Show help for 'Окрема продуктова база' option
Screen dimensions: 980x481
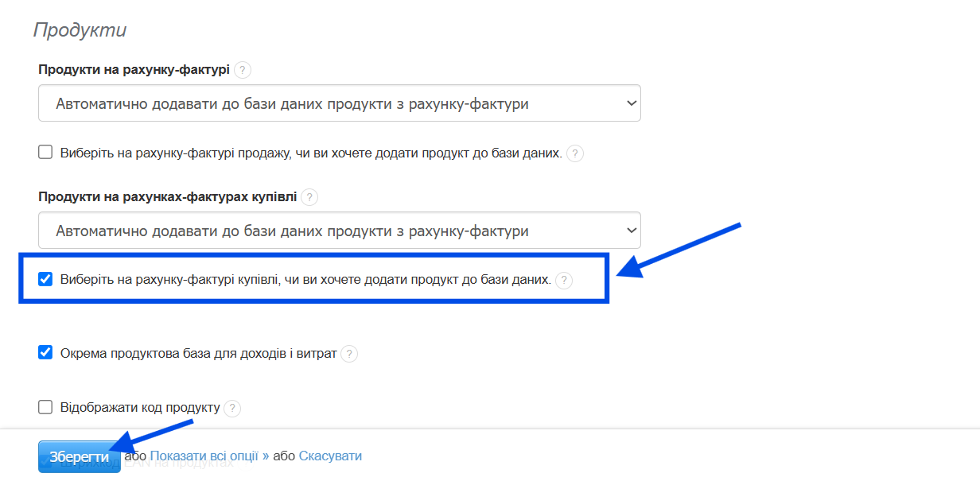point(349,354)
